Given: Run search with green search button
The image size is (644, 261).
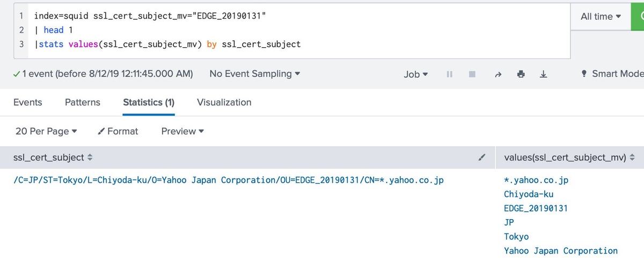Looking at the screenshot, I should pos(639,16).
